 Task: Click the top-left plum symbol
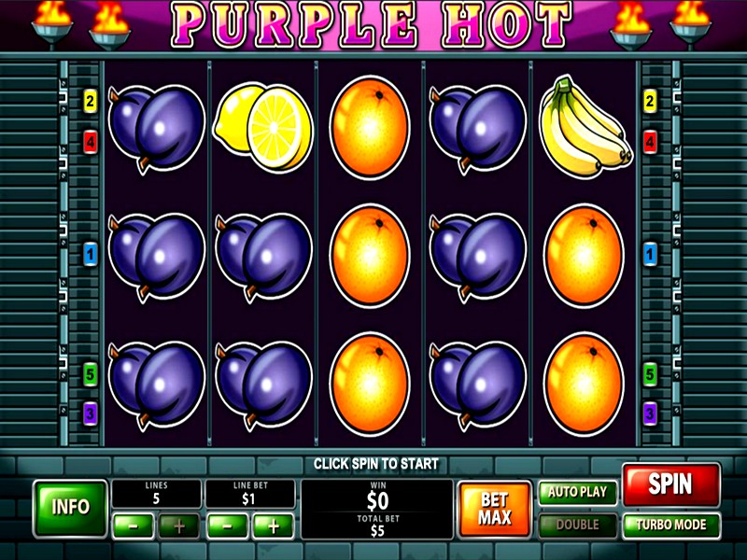click(x=156, y=129)
